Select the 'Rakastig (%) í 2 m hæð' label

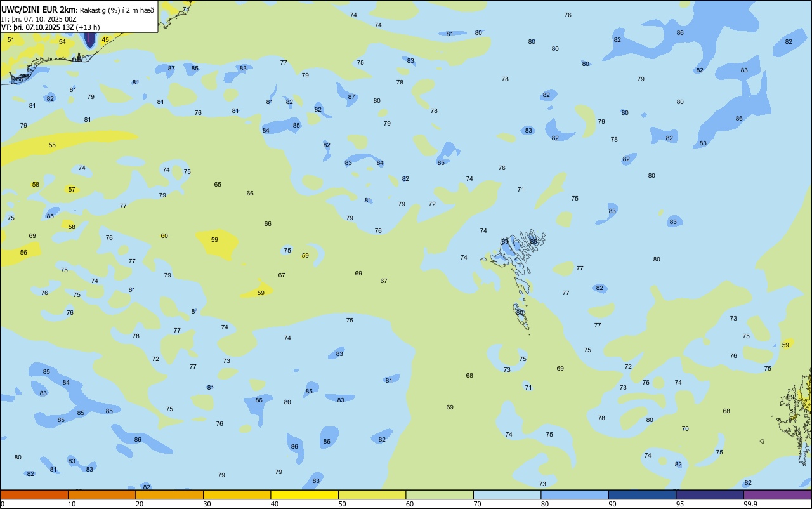pos(117,10)
